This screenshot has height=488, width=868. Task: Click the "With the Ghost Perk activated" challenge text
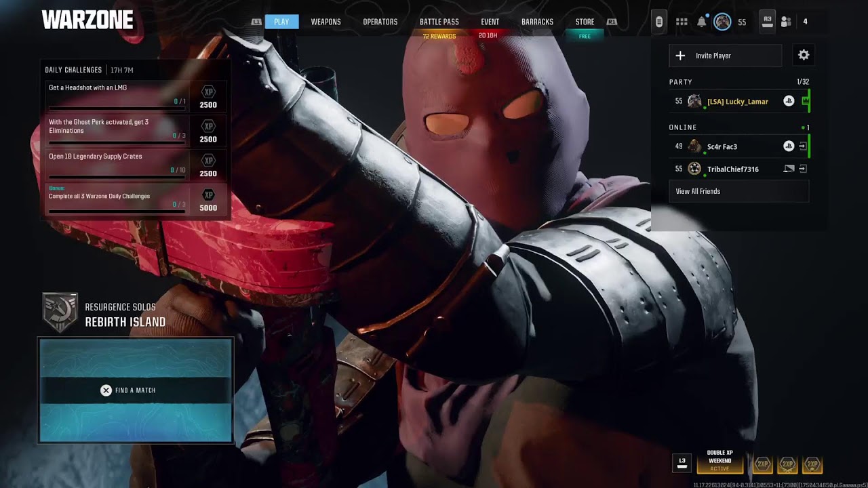(x=98, y=126)
